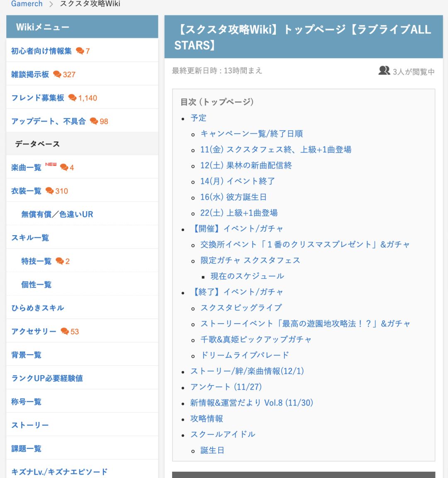Open 無償有償/色違いUR submenu item
This screenshot has height=478, width=448.
[x=57, y=214]
